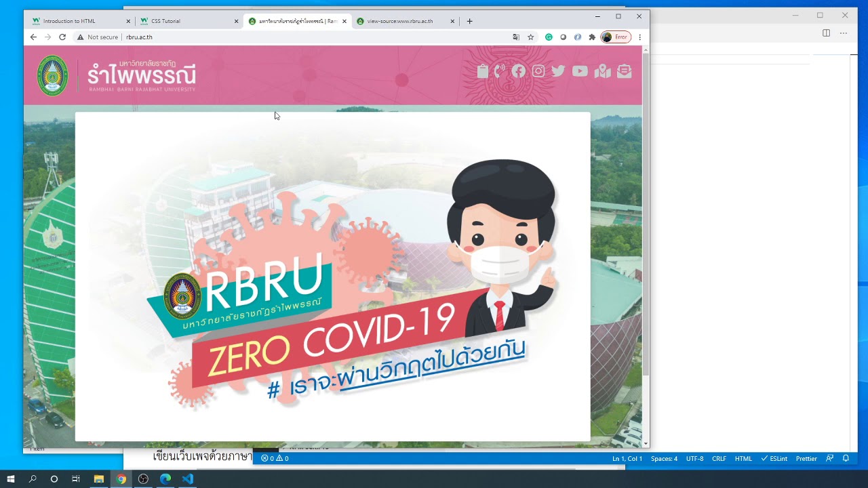Open the Grammarly extension icon
The height and width of the screenshot is (488, 868).
click(549, 37)
